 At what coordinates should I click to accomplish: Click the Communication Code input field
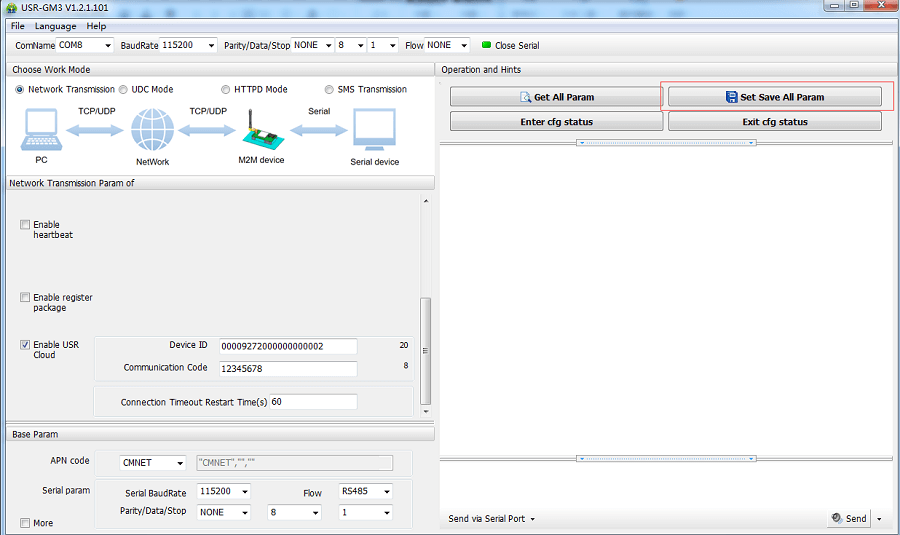(x=288, y=369)
